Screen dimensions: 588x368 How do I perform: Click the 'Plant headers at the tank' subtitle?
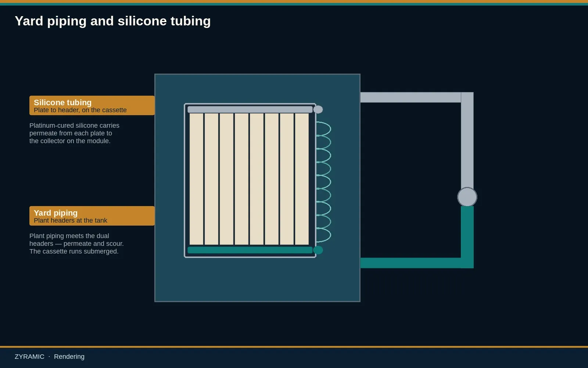[x=71, y=220]
